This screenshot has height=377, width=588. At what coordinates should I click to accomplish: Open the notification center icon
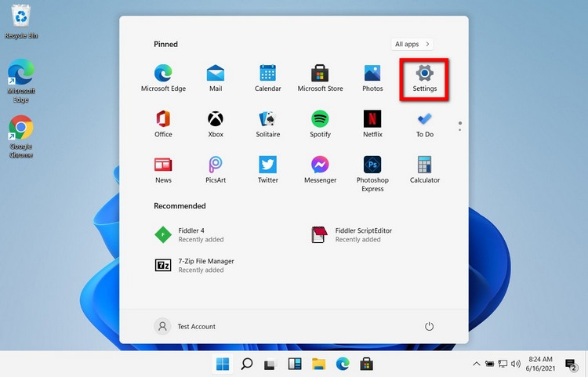click(x=571, y=364)
